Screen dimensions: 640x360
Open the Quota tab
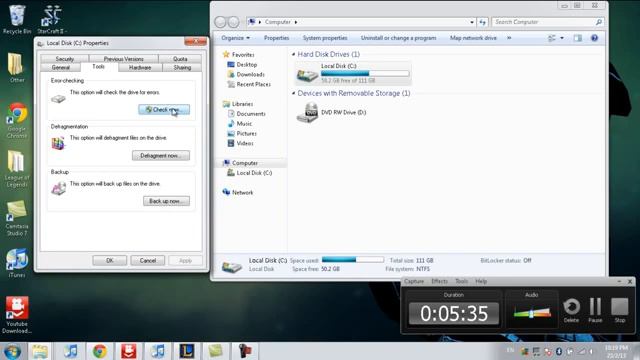click(x=180, y=59)
